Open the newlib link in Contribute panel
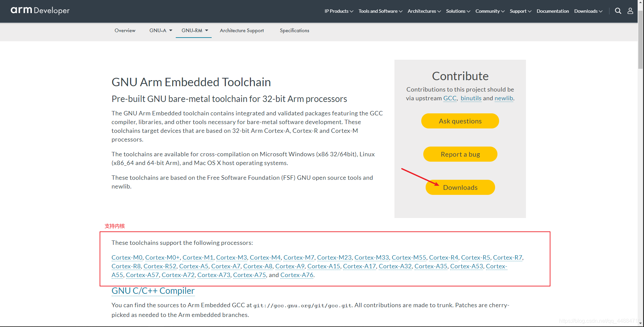This screenshot has width=644, height=327. coord(504,98)
